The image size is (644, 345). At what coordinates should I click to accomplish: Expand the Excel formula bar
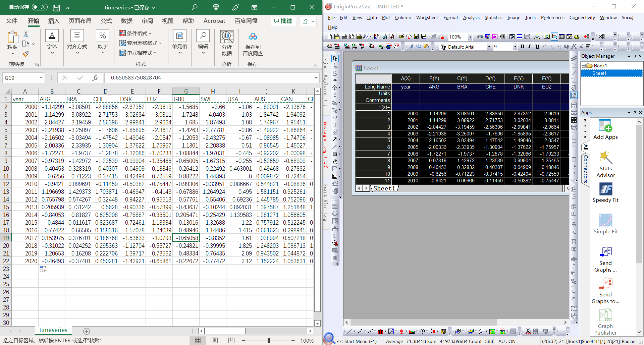(316, 78)
